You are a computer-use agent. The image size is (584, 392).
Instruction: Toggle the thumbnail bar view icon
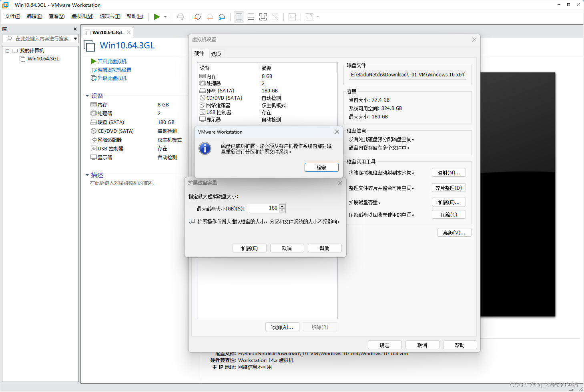point(251,17)
